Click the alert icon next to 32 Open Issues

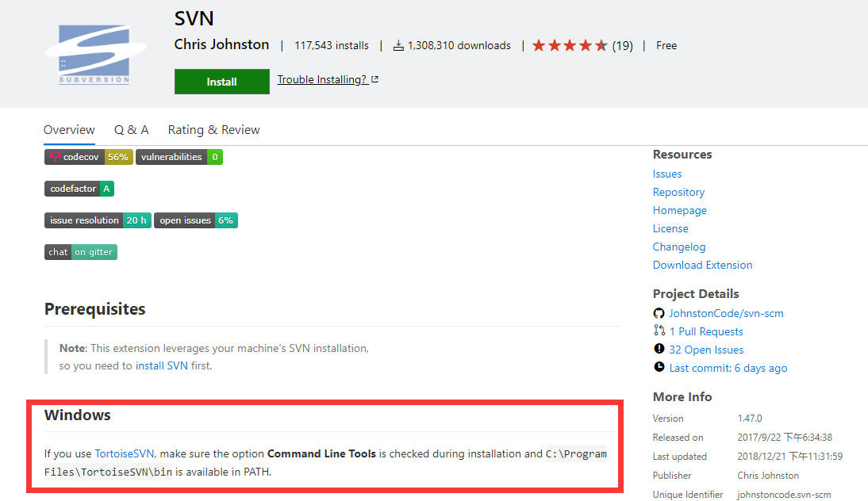659,350
